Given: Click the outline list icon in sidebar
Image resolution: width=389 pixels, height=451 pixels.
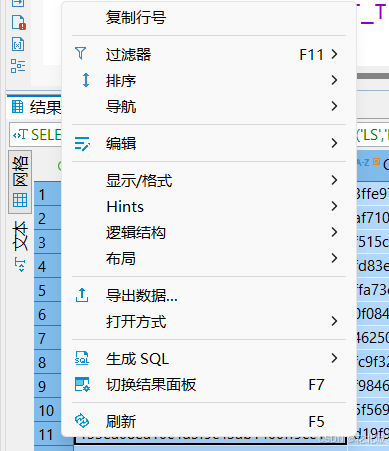Looking at the screenshot, I should tap(18, 66).
